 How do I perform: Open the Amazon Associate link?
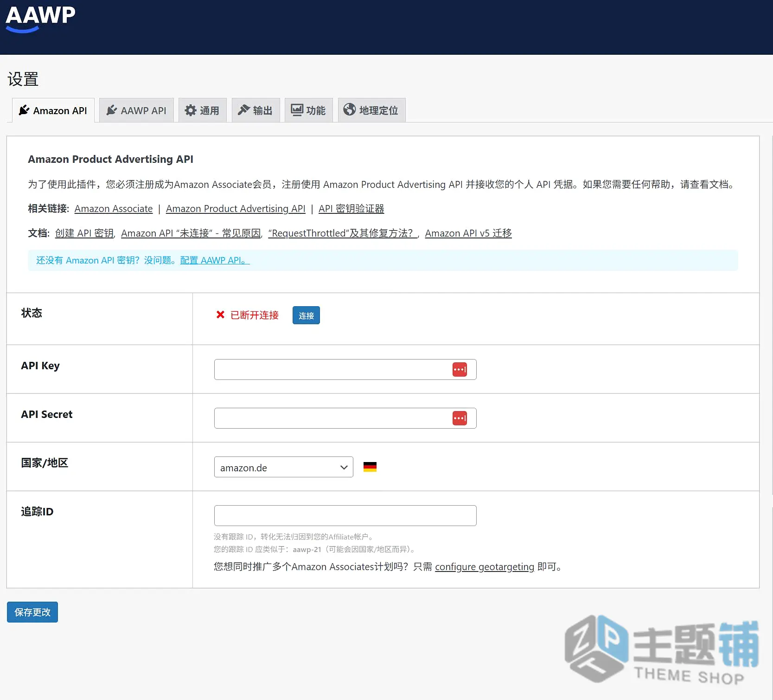(x=114, y=209)
